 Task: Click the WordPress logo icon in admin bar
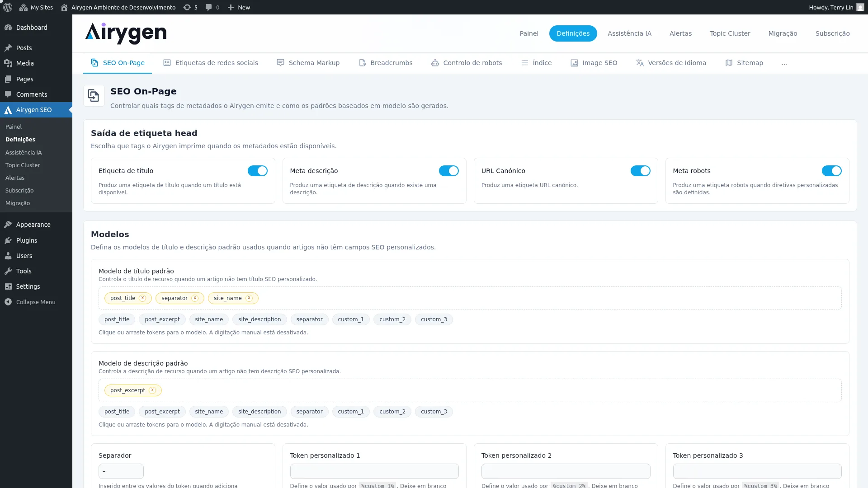(8, 7)
